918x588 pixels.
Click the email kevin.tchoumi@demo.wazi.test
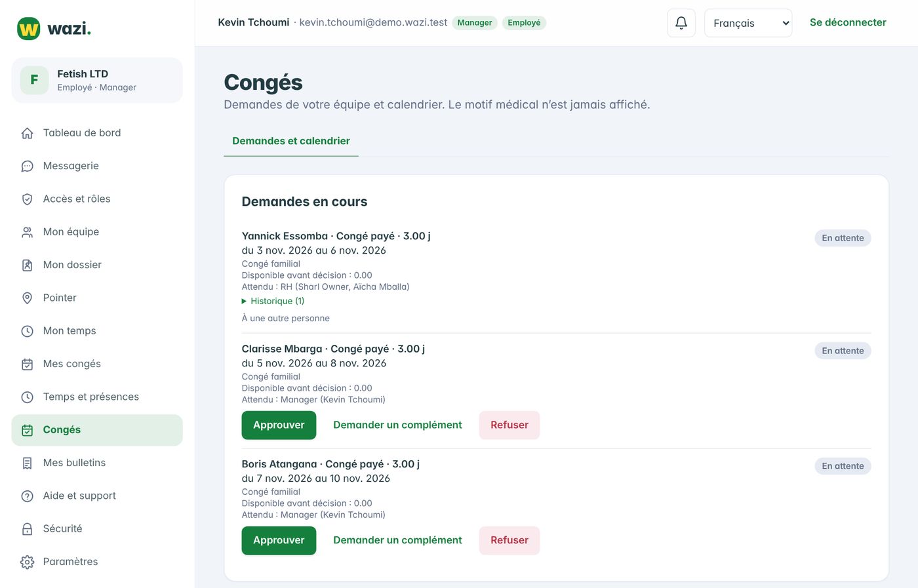point(373,22)
